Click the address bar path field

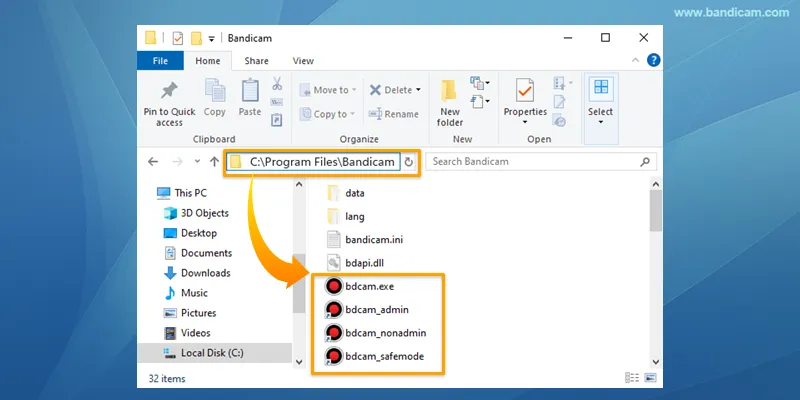coord(314,162)
